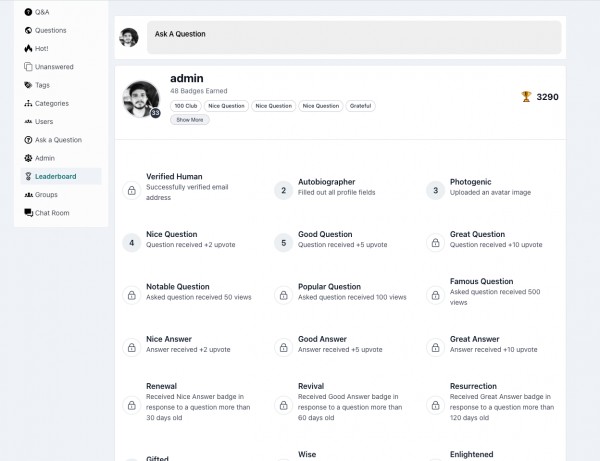Viewport: 600px width, 461px height.
Task: Click the lock icon beside Verified Human
Action: [x=131, y=190]
